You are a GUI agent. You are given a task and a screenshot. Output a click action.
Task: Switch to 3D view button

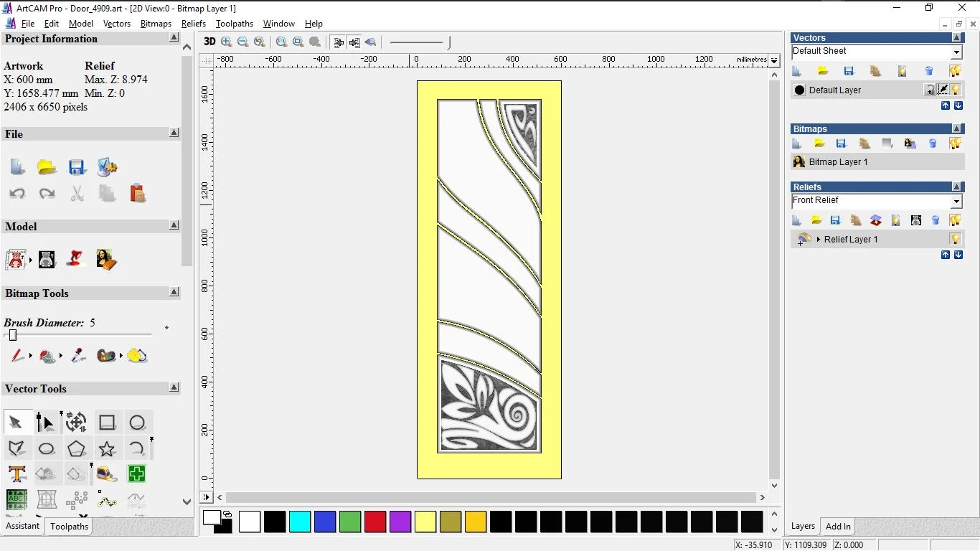(209, 42)
